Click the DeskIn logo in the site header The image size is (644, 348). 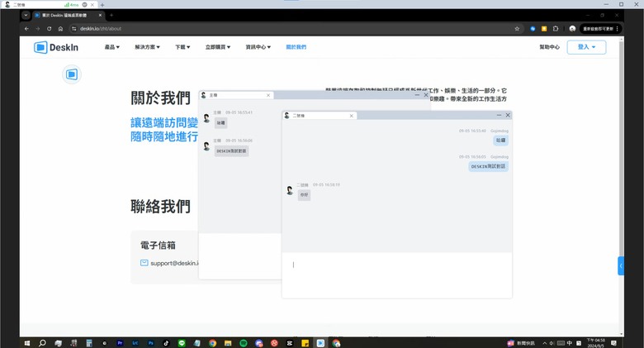click(56, 47)
